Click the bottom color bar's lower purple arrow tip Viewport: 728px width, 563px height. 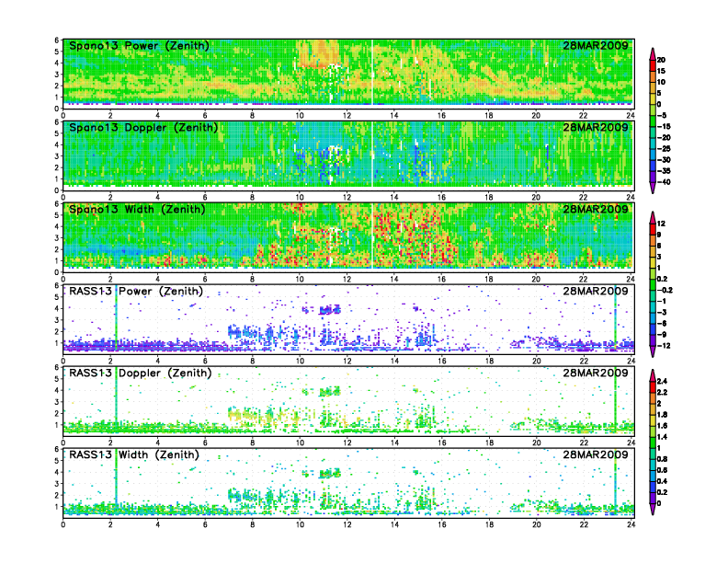653,509
